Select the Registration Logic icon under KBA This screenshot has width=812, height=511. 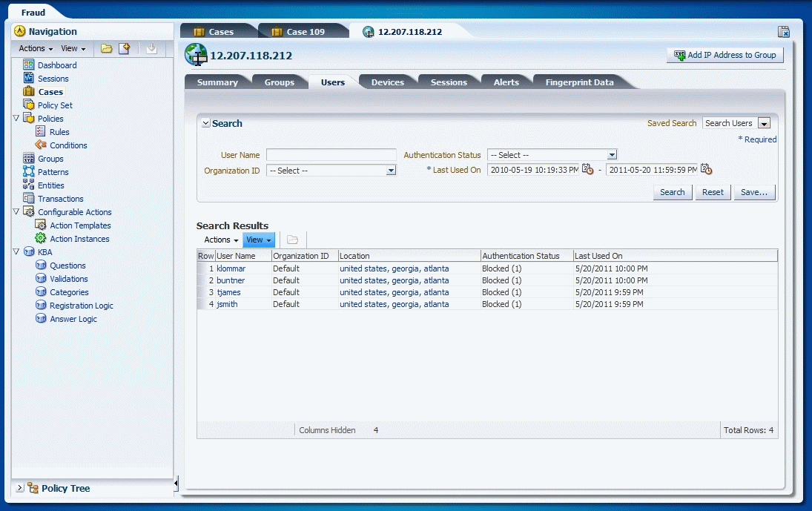(40, 305)
